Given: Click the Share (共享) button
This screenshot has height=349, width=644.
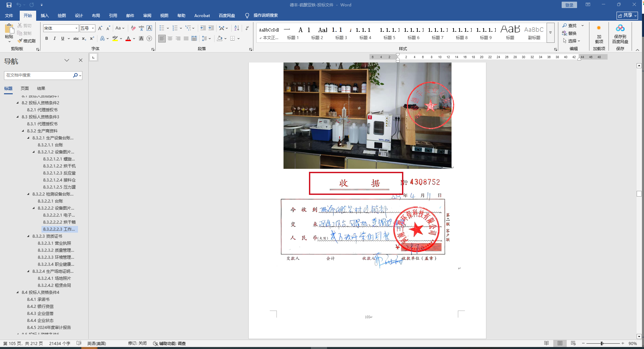Looking at the screenshot, I should click(x=627, y=16).
